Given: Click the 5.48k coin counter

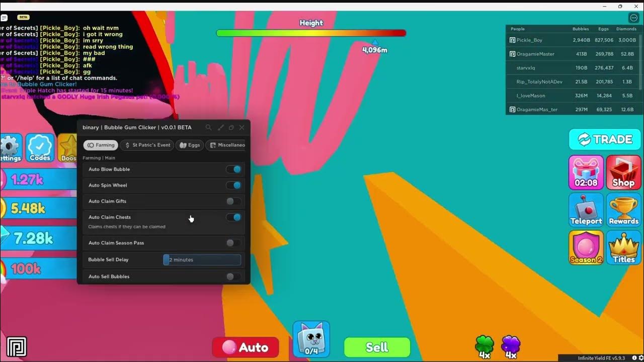Looking at the screenshot, I should tap(38, 209).
